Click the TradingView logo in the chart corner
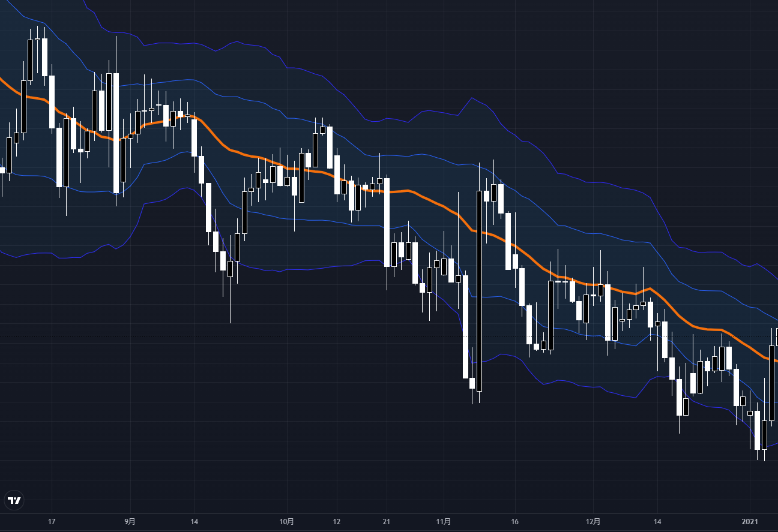 click(x=14, y=500)
